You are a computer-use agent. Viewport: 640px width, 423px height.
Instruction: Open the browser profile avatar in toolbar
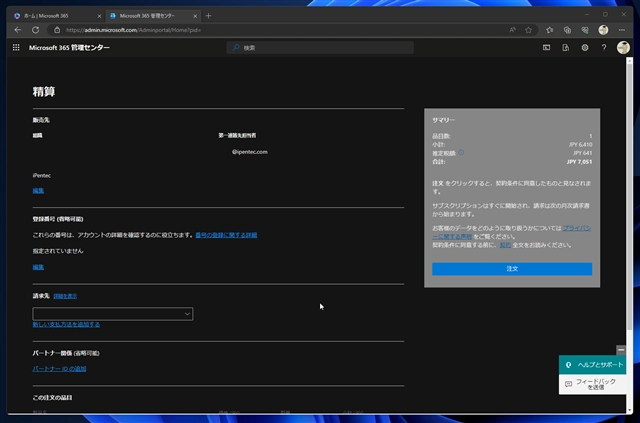click(603, 30)
